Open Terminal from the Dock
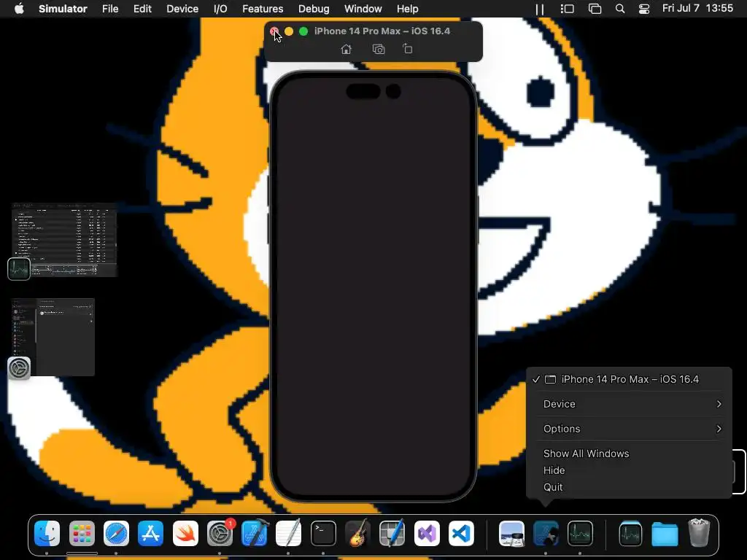 pyautogui.click(x=323, y=533)
